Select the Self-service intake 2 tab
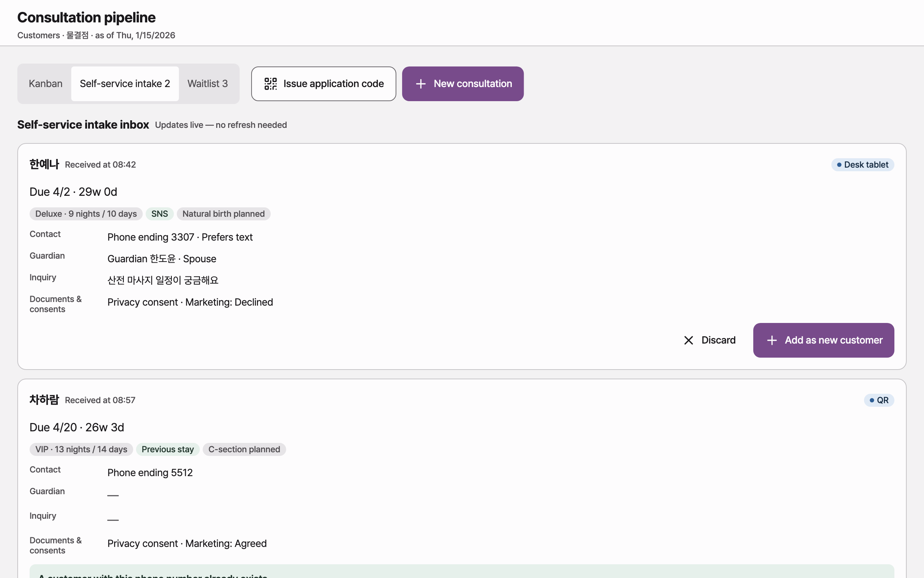Screen dimensions: 924x578 point(125,84)
